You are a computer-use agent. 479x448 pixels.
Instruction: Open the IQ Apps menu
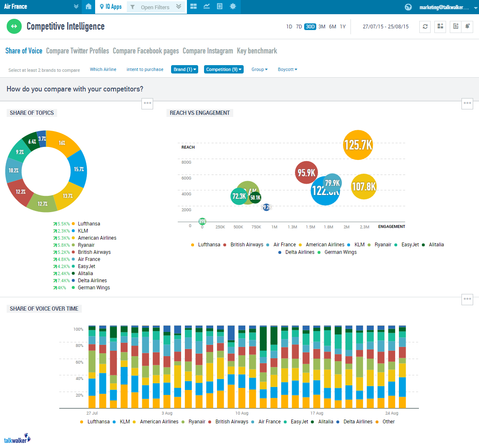click(x=111, y=7)
